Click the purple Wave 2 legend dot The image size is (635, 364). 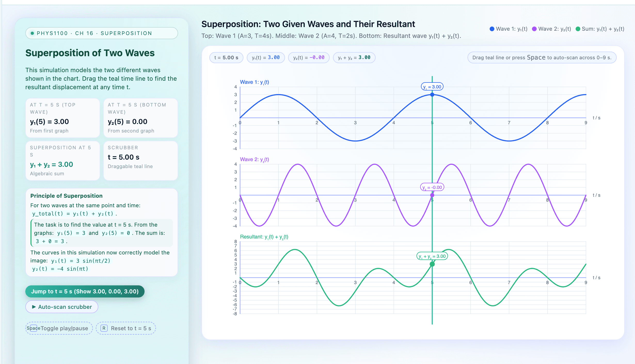pos(534,29)
